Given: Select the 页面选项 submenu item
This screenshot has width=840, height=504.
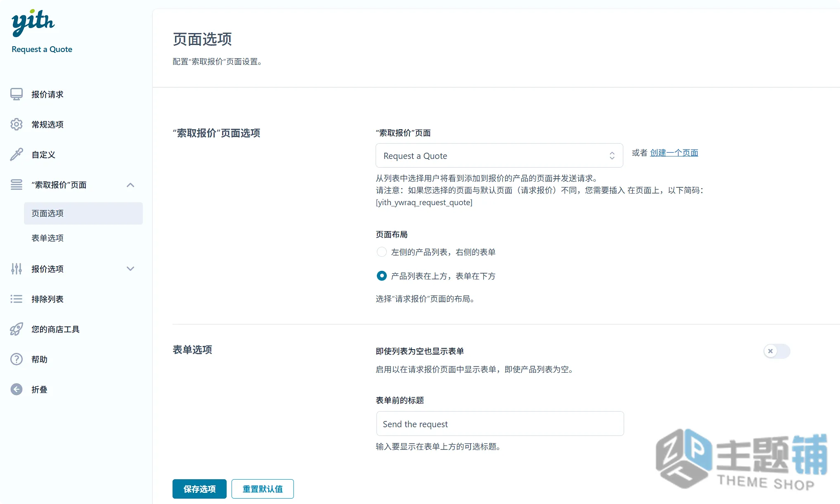Looking at the screenshot, I should click(83, 213).
